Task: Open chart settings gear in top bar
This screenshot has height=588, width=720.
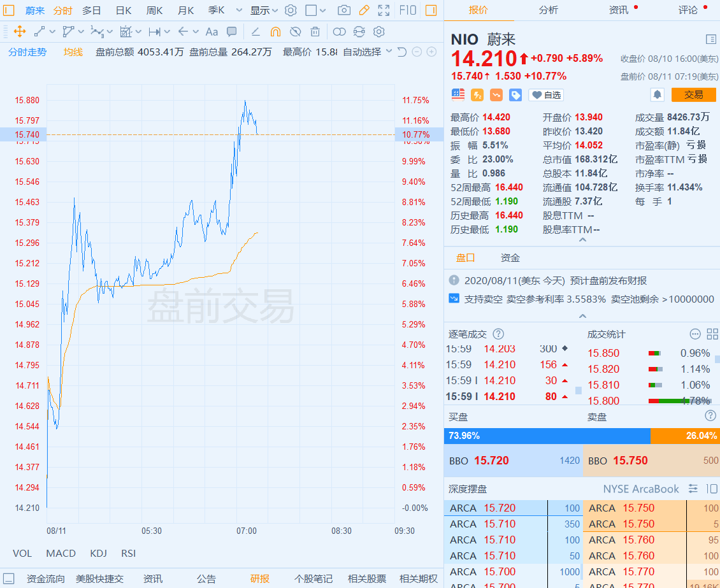Action: 290,10
